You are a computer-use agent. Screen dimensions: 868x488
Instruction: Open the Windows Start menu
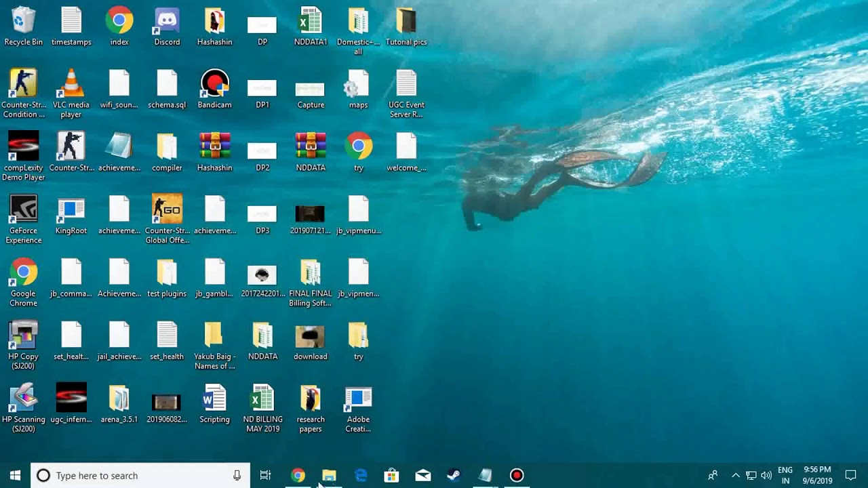15,475
